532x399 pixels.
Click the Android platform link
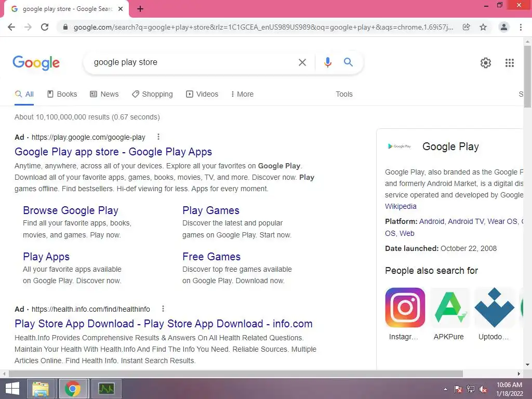click(432, 221)
